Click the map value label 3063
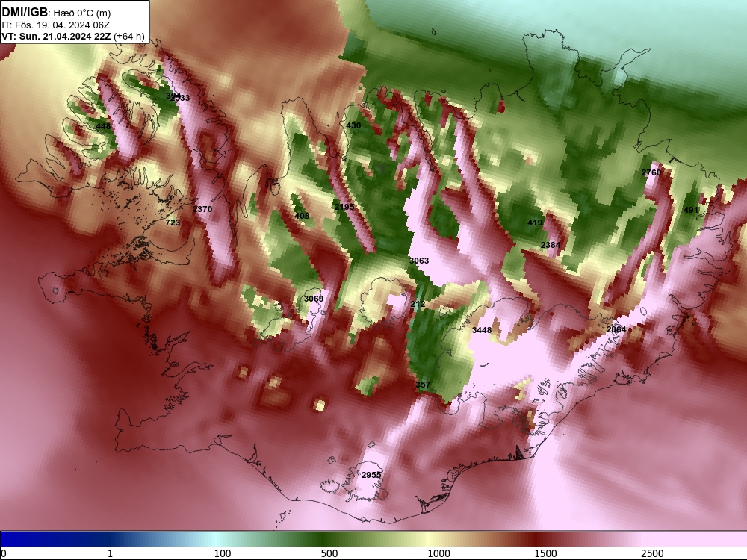The width and height of the screenshot is (747, 560). (x=419, y=261)
